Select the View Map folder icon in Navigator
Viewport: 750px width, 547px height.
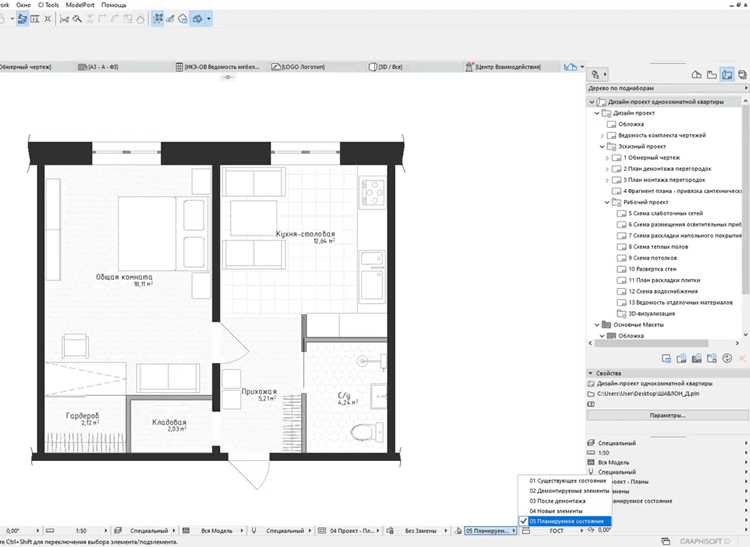[x=712, y=75]
